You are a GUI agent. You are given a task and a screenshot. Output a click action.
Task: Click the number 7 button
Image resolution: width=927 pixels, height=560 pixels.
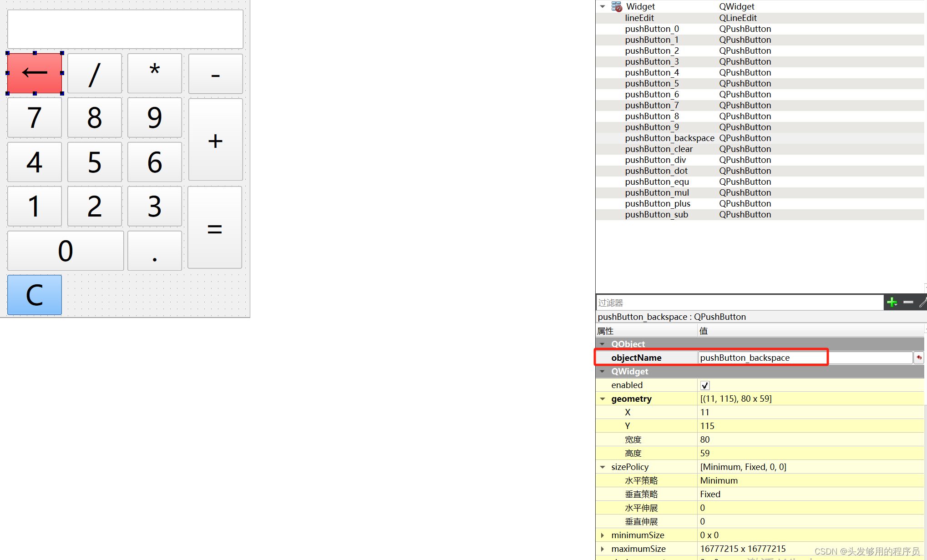click(35, 117)
